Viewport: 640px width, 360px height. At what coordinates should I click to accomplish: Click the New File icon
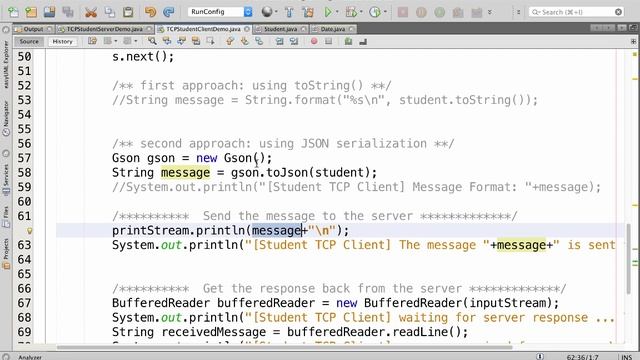tap(13, 12)
